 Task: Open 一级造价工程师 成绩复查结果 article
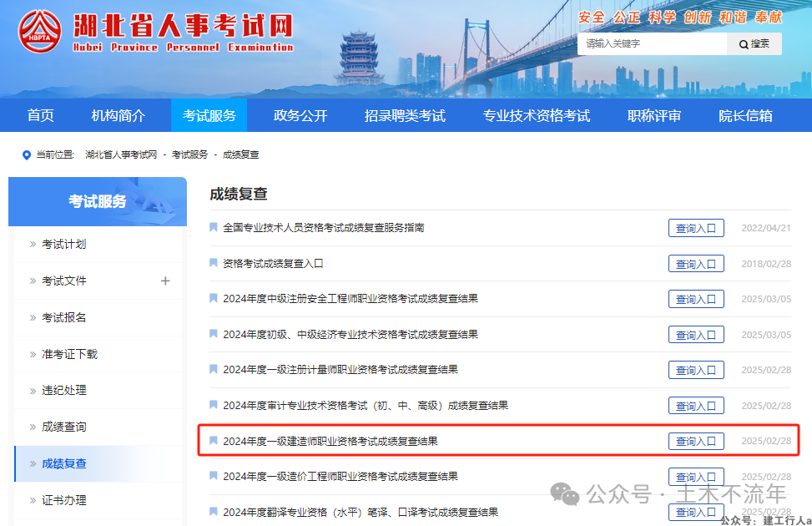coord(340,476)
